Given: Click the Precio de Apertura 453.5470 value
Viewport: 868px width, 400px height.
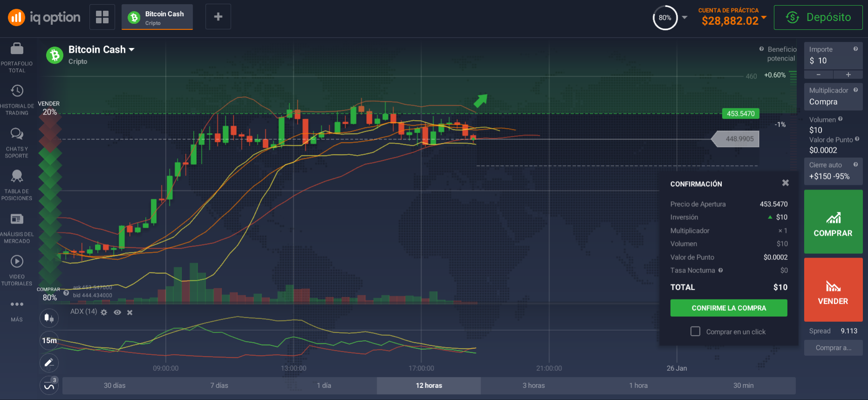Looking at the screenshot, I should pyautogui.click(x=773, y=204).
